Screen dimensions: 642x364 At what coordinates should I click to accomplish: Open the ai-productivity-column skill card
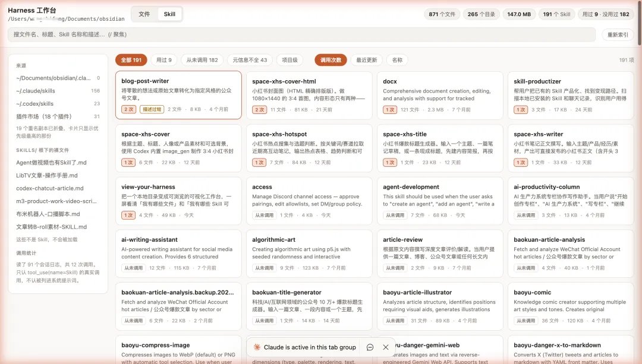[x=571, y=201]
